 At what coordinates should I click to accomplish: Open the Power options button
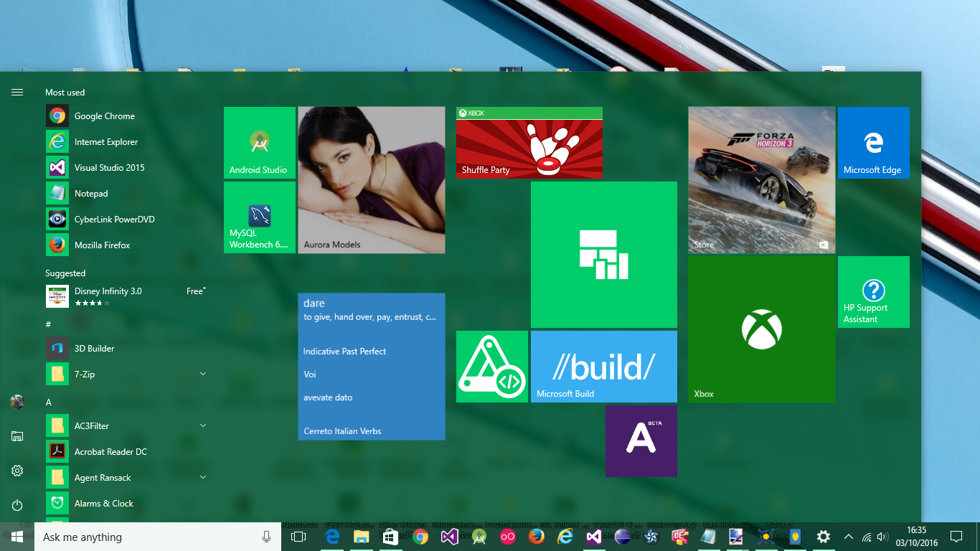[x=17, y=505]
